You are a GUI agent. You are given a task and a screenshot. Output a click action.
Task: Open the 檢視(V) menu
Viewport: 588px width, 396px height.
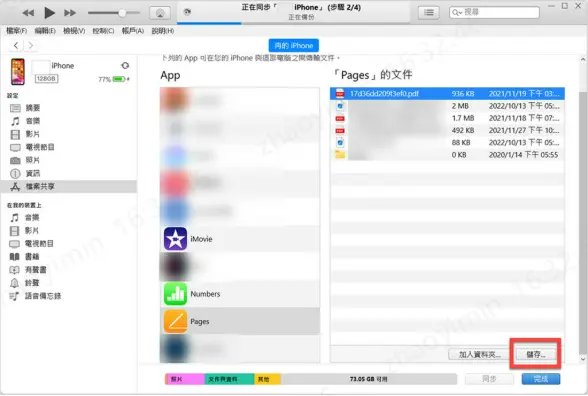[74, 31]
